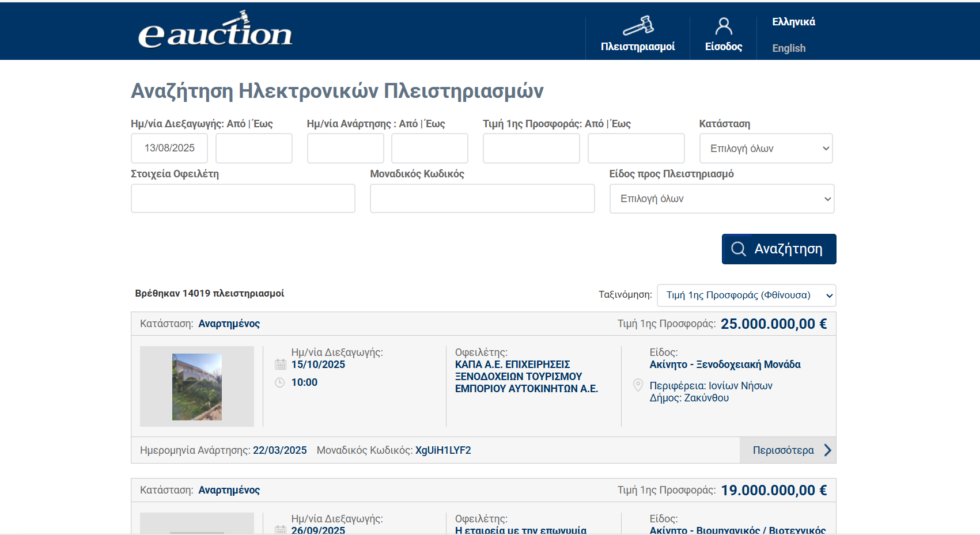Image resolution: width=980 pixels, height=535 pixels.
Task: Click the Ημ/νία Ανάρτησης 'Από' field
Action: point(345,149)
